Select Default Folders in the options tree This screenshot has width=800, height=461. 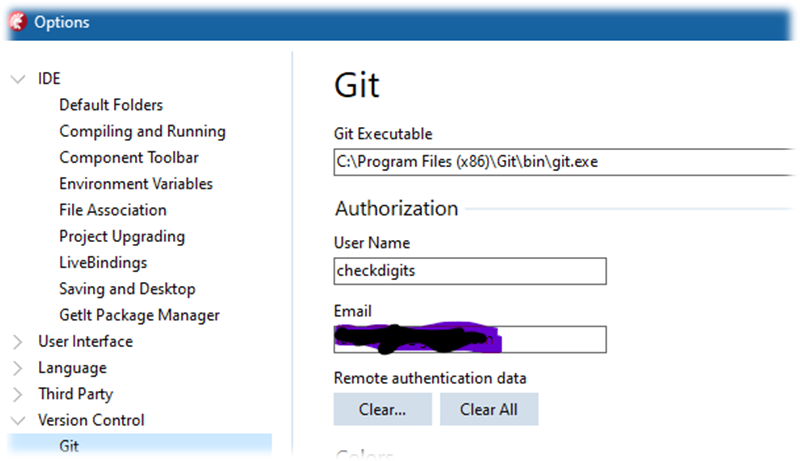111,105
